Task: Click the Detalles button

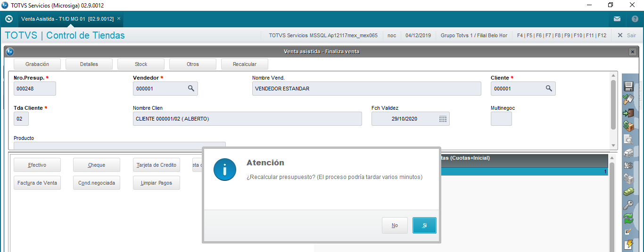Action: tap(89, 64)
